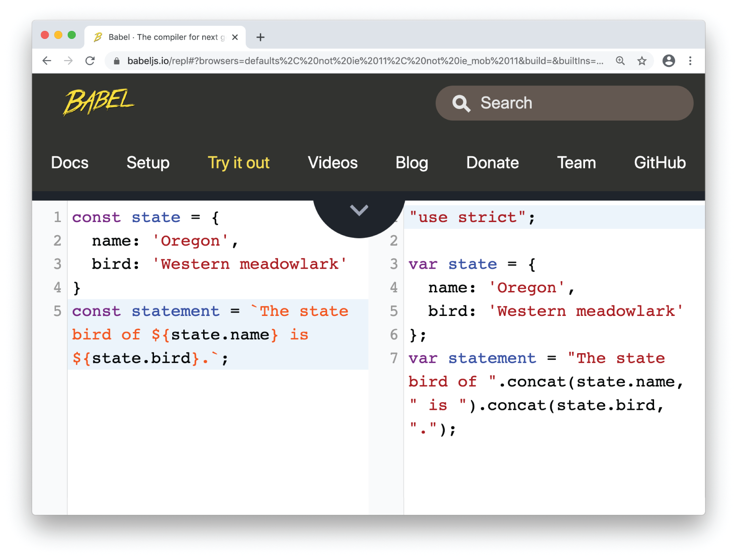Open the GitHub link
The height and width of the screenshot is (560, 737).
point(660,163)
